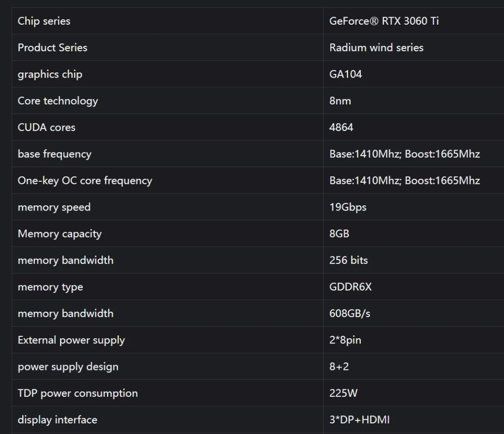Click the "Radium wind series" cell
The width and height of the screenshot is (504, 434).
tap(376, 48)
